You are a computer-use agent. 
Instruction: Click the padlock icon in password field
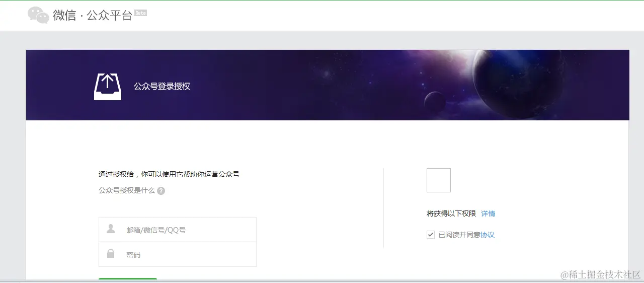click(x=111, y=253)
